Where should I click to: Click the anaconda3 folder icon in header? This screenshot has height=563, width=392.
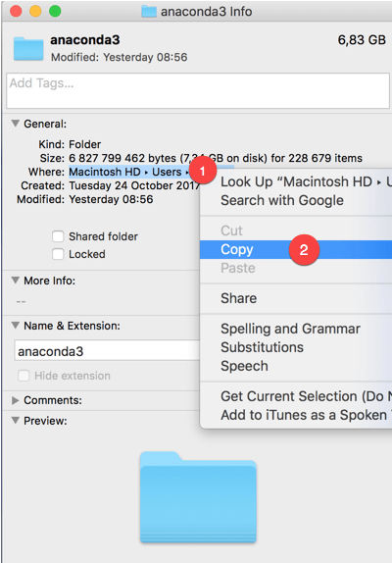(x=28, y=48)
